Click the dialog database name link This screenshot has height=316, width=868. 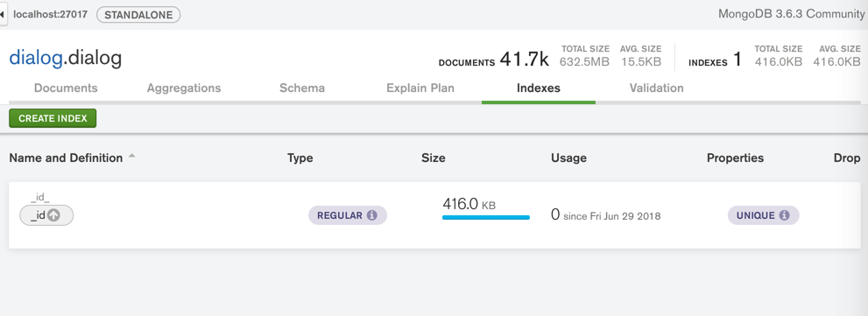click(x=35, y=58)
